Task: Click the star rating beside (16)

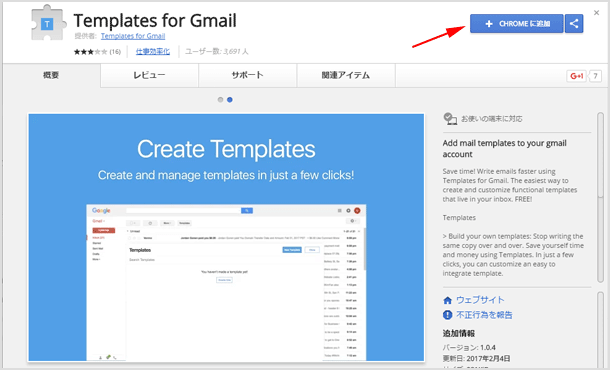Action: (90, 51)
